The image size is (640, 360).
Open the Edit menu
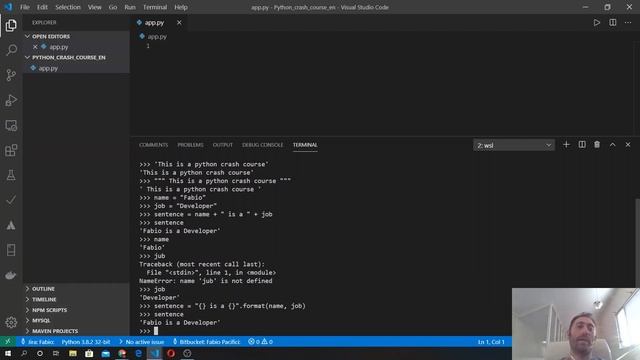tap(42, 7)
